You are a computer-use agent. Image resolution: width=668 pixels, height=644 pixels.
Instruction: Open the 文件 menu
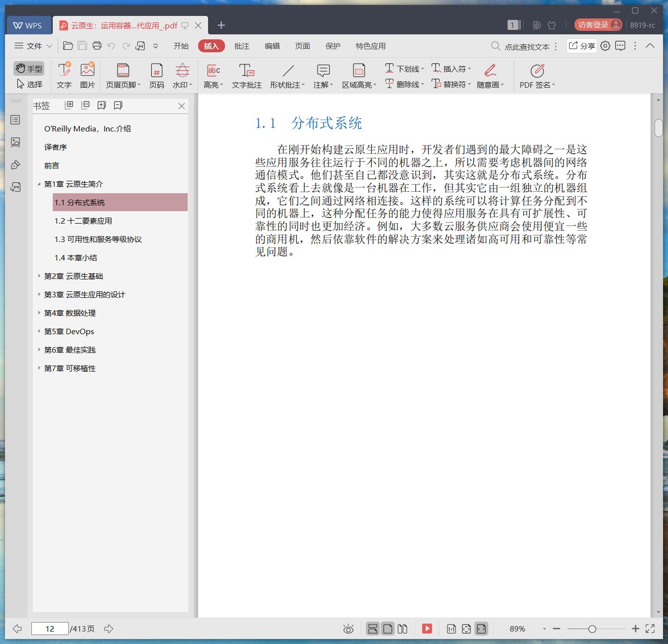pyautogui.click(x=33, y=46)
